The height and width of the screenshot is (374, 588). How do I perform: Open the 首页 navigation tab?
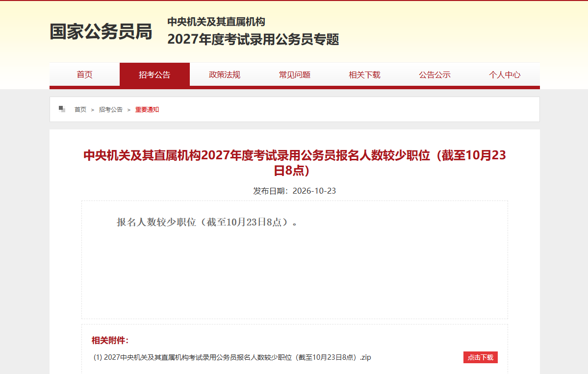pos(84,75)
